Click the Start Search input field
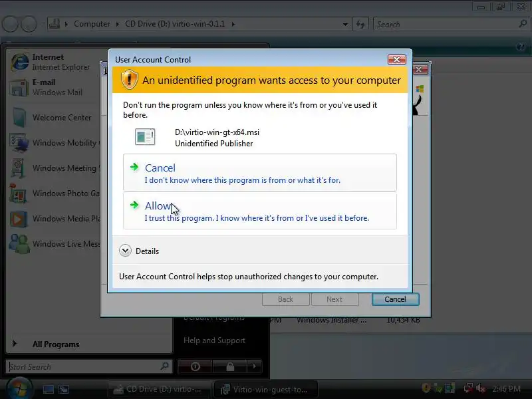This screenshot has width=532, height=399. pos(83,367)
